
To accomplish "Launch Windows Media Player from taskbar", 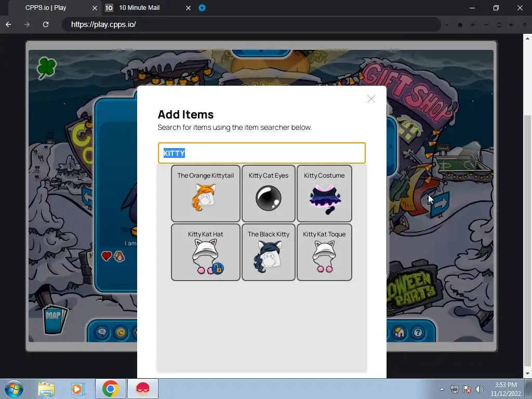I will pos(77,389).
